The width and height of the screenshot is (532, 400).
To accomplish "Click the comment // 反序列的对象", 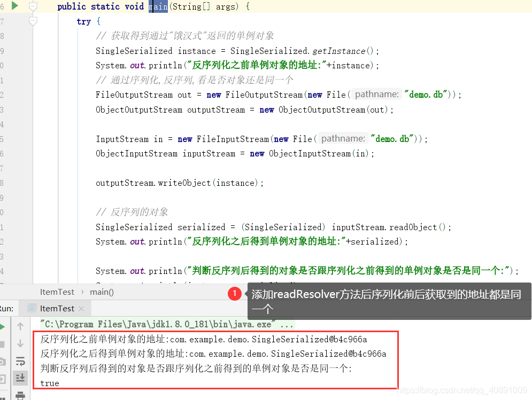I will click(132, 212).
